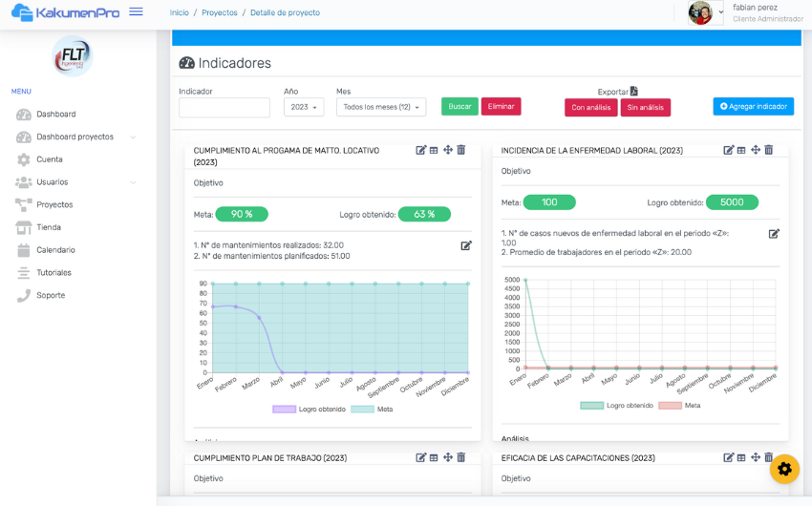Open Dashboard proyectos in the sidebar
812x506 pixels.
tap(75, 137)
